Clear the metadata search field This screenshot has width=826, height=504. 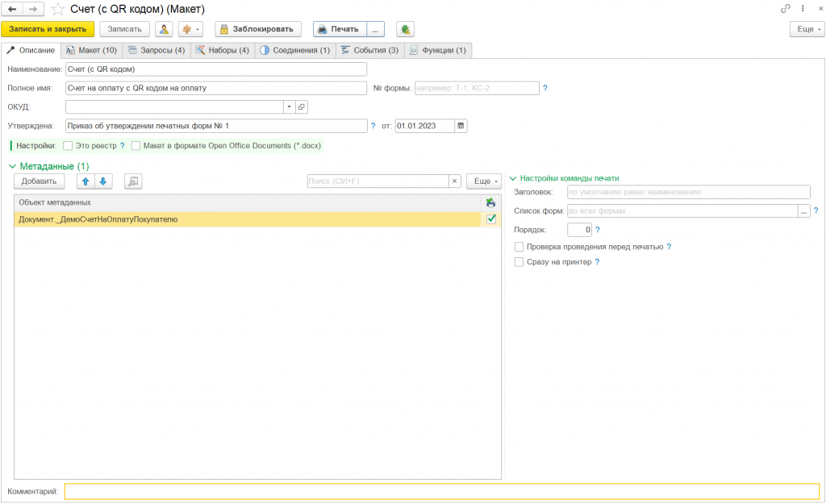point(455,181)
